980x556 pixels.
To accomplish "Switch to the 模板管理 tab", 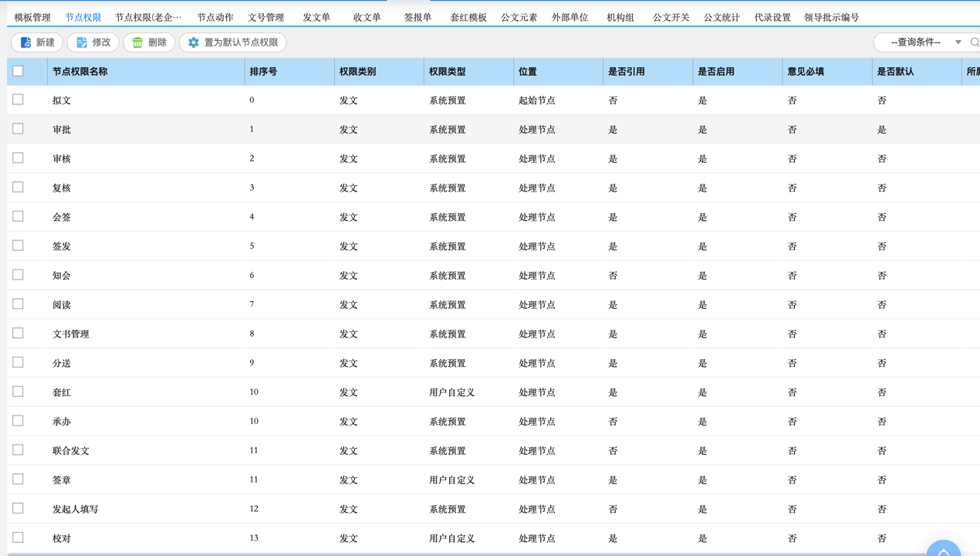I will [x=32, y=17].
